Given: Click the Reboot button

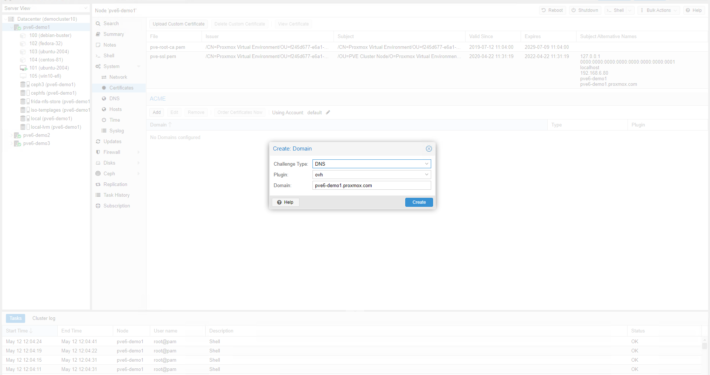Looking at the screenshot, I should click(552, 10).
